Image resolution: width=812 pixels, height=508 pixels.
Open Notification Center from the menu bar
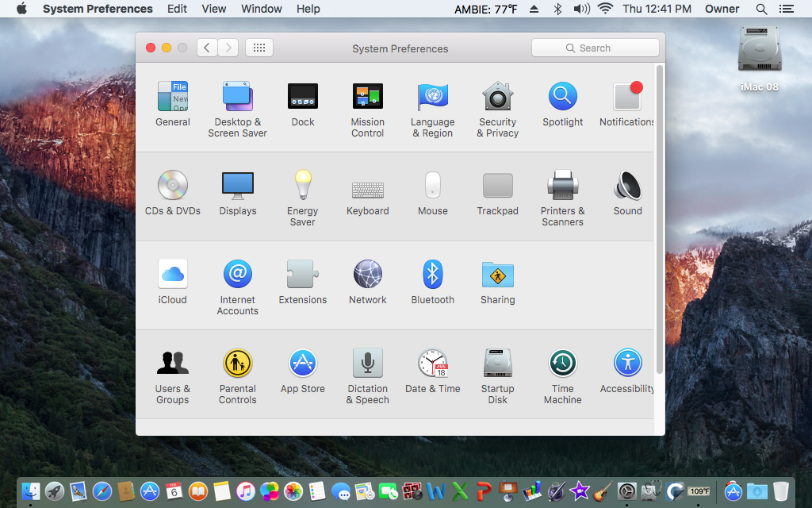[786, 9]
